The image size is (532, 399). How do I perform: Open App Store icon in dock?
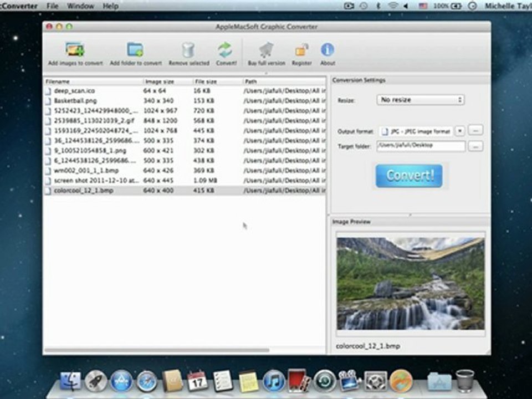pos(121,381)
